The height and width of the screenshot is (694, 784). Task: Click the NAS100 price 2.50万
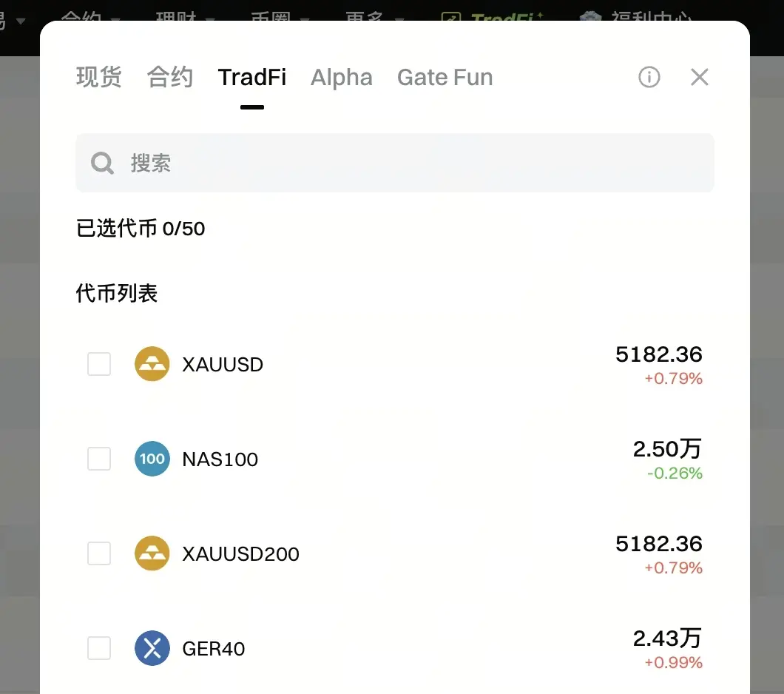point(667,448)
